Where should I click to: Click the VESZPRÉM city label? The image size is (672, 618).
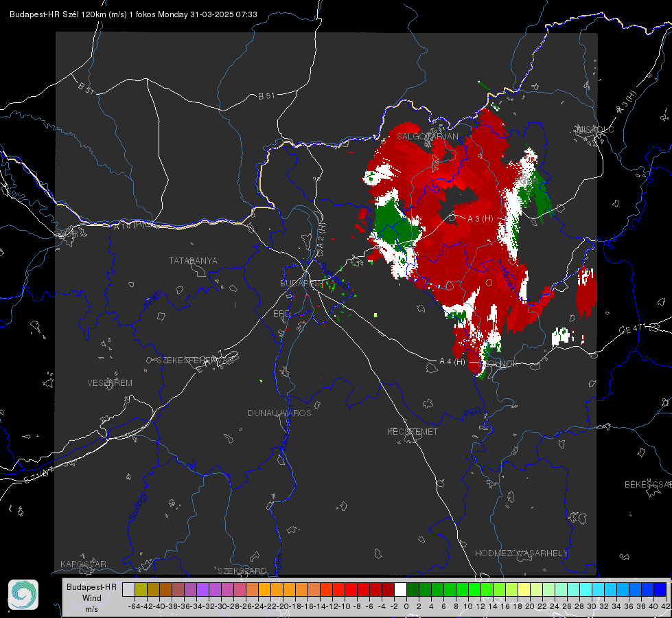[x=110, y=382]
